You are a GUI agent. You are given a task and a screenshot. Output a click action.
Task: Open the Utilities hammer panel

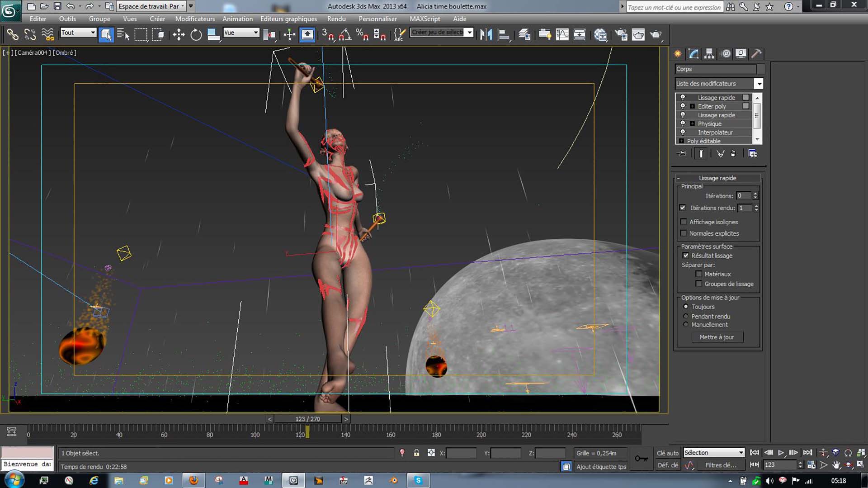pyautogui.click(x=756, y=54)
